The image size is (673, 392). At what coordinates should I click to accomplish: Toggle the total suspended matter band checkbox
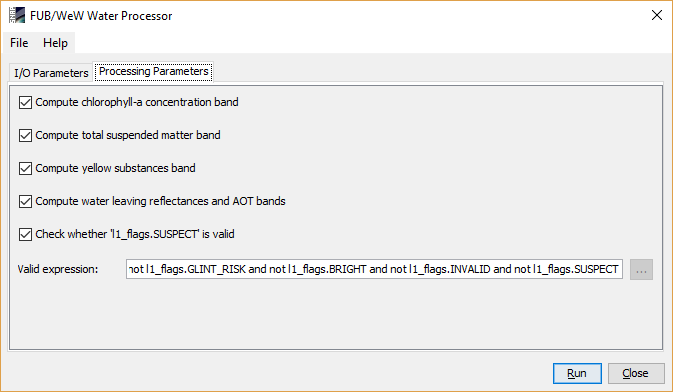tap(25, 136)
